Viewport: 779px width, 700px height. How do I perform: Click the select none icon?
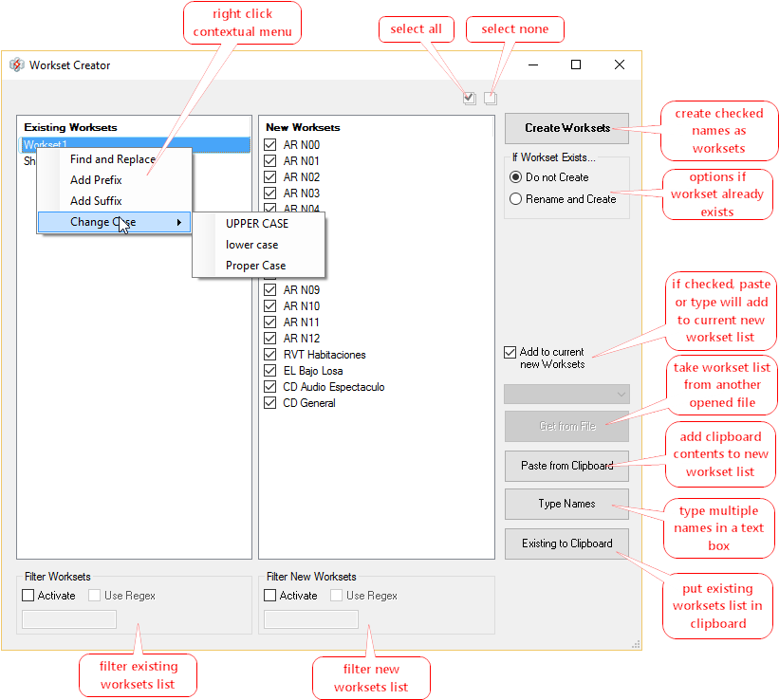(490, 97)
